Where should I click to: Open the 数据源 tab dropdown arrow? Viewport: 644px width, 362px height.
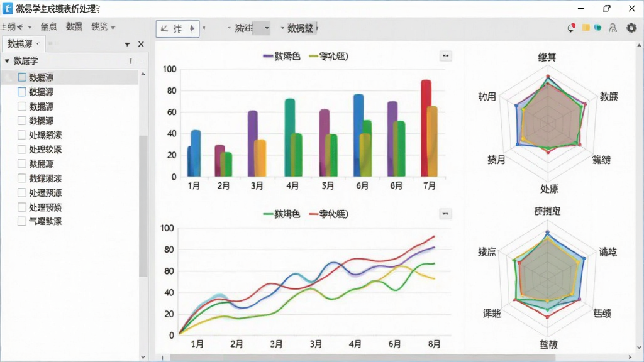37,43
